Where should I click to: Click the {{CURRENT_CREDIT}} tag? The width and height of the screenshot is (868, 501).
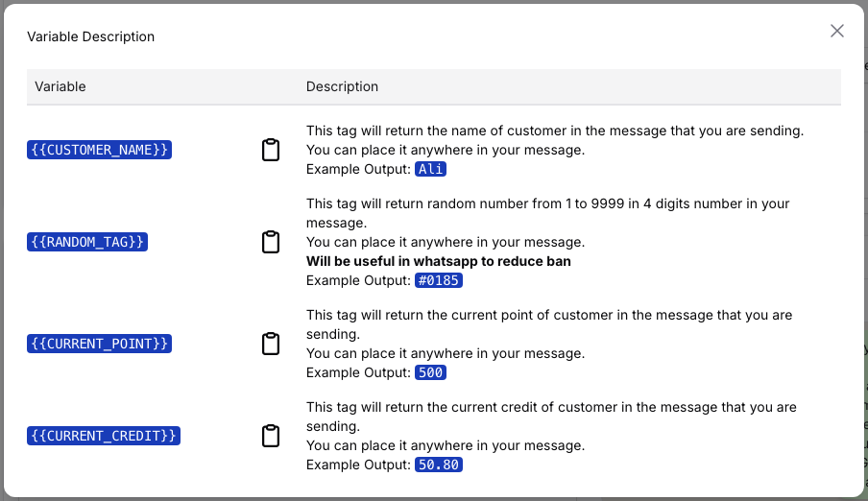(104, 436)
